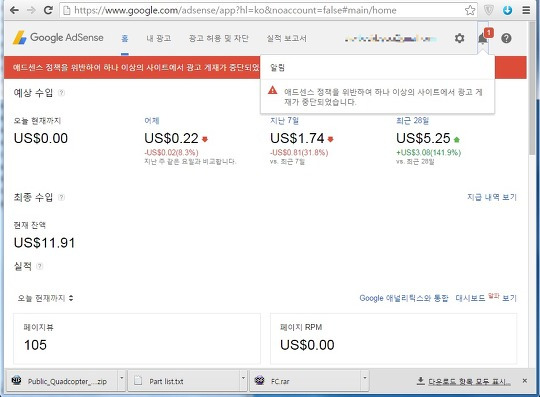Click the 페이지 RPM card
This screenshot has height=397, width=540.
pos(393,338)
